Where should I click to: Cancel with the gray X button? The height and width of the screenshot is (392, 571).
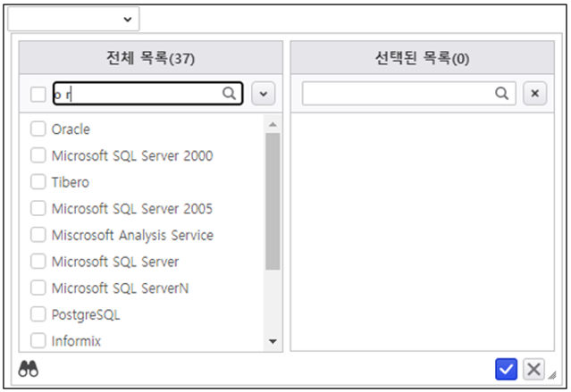pos(533,369)
